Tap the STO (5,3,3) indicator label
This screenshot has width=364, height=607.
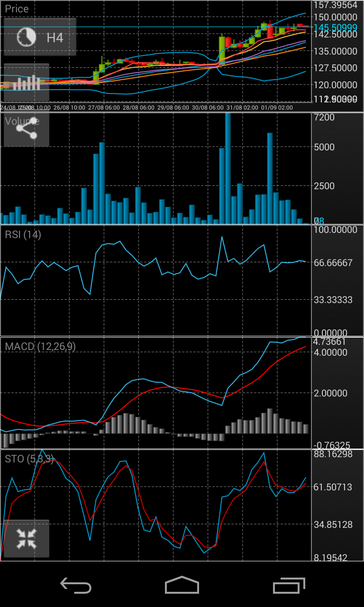(29, 459)
